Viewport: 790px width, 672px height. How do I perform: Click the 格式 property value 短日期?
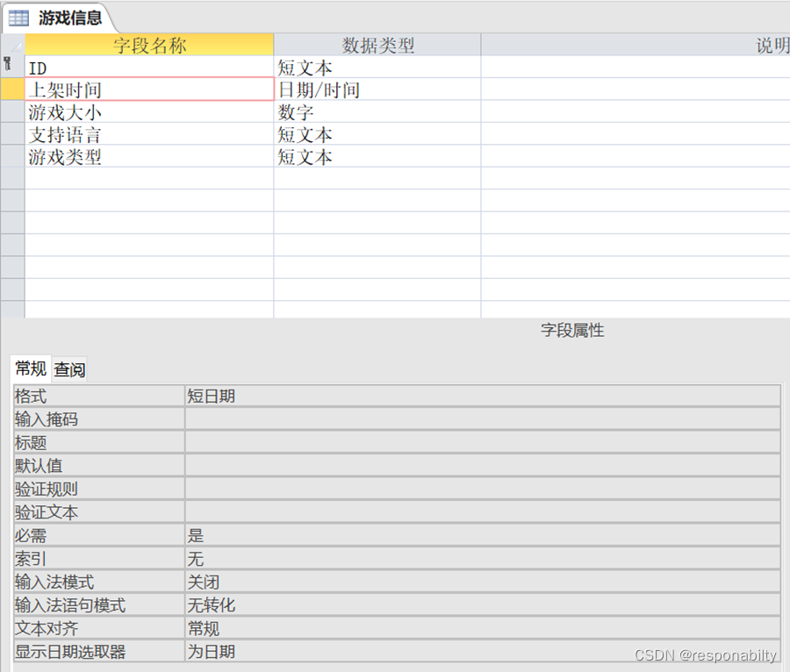click(483, 397)
